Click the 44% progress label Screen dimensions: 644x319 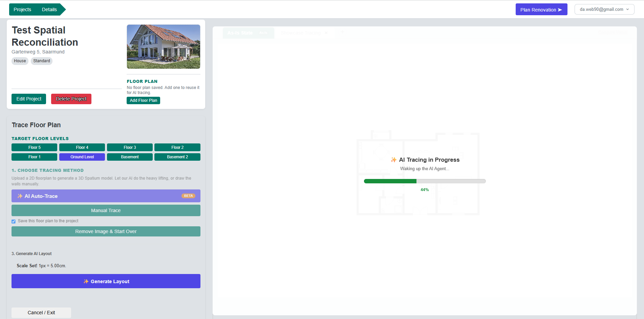coord(425,190)
